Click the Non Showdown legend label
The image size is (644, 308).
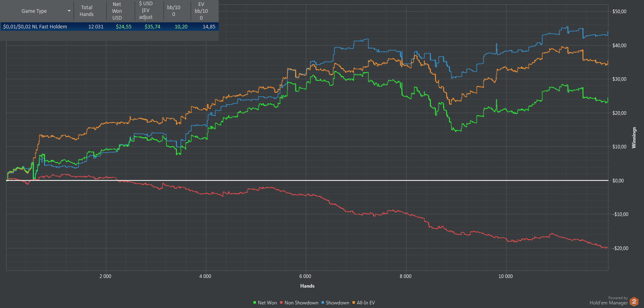pyautogui.click(x=301, y=303)
